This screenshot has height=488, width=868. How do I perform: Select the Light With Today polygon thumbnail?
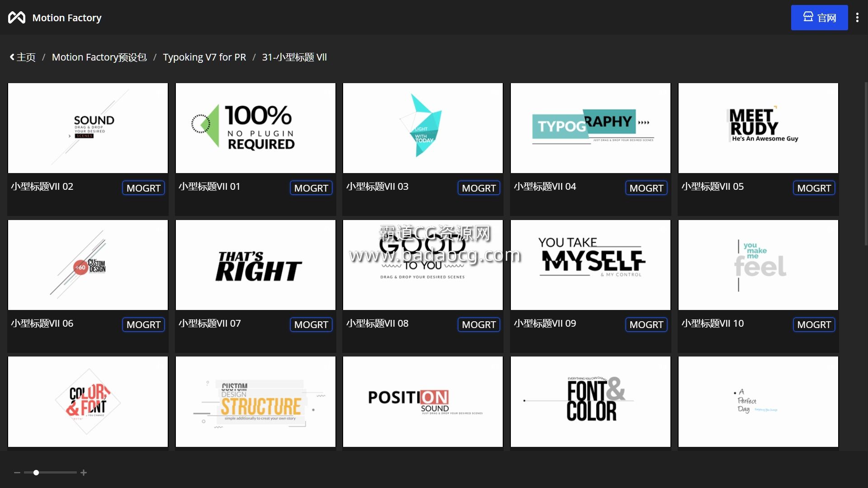point(423,128)
